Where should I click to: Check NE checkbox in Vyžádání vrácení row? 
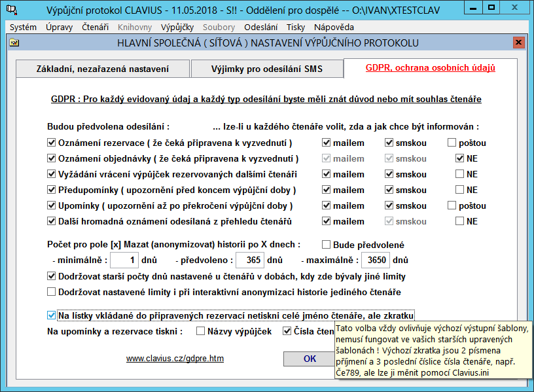[x=460, y=174]
